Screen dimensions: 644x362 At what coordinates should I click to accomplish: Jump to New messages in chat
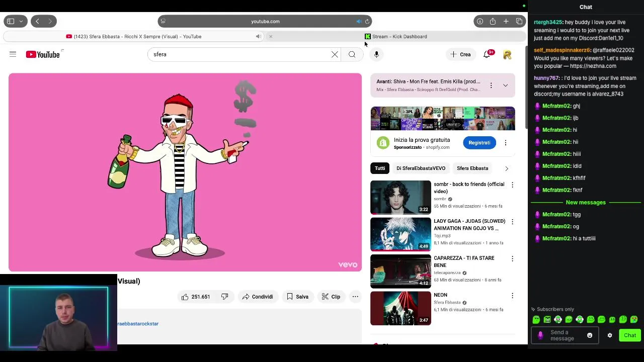[586, 202]
